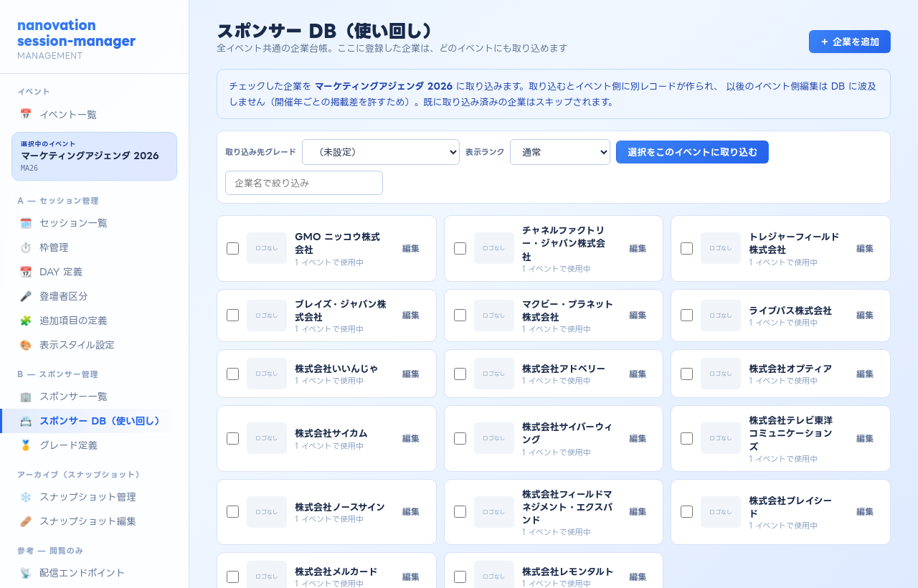Click the ロゴなし thumbnail of 株式会社オプティア
The height and width of the screenshot is (588, 918).
click(721, 374)
